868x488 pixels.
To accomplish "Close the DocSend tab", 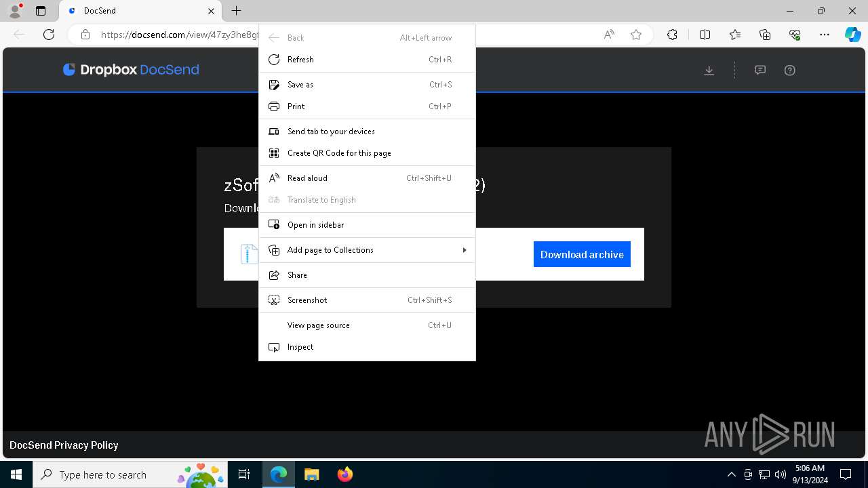I will (211, 11).
